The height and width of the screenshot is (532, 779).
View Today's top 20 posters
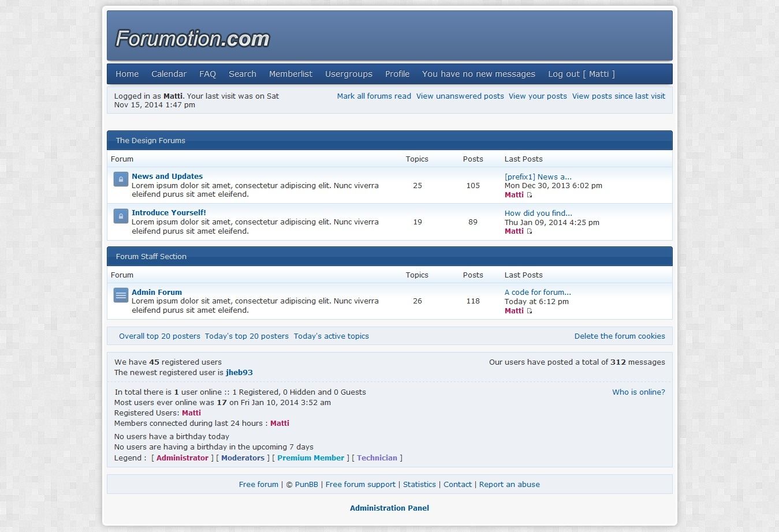pos(247,336)
